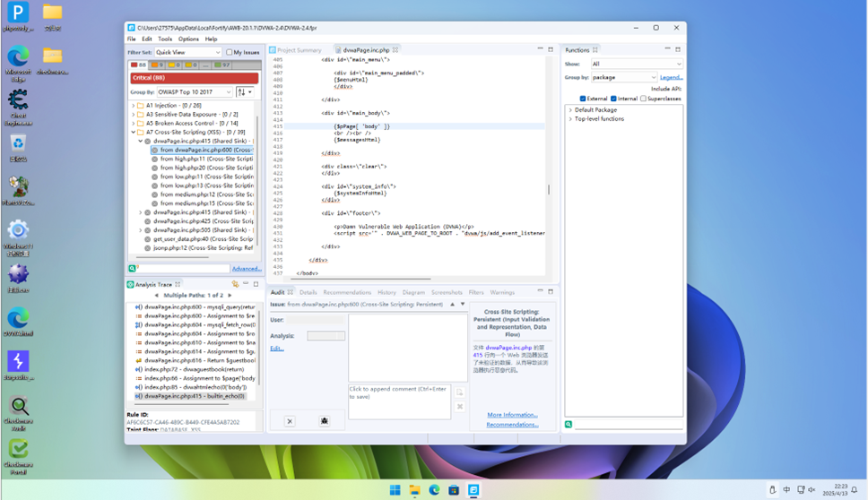
Task: Click the Recommendations... link
Action: (512, 425)
